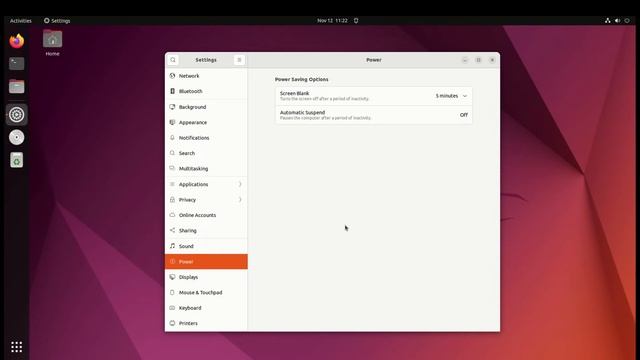The height and width of the screenshot is (360, 640).
Task: Click Activities in top bar
Action: click(21, 21)
